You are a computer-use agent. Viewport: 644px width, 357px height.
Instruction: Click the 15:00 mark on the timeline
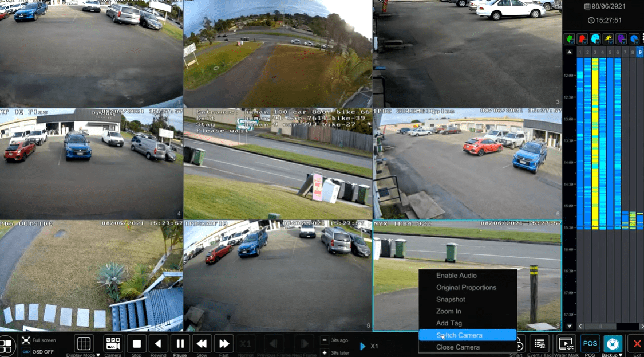tap(569, 206)
